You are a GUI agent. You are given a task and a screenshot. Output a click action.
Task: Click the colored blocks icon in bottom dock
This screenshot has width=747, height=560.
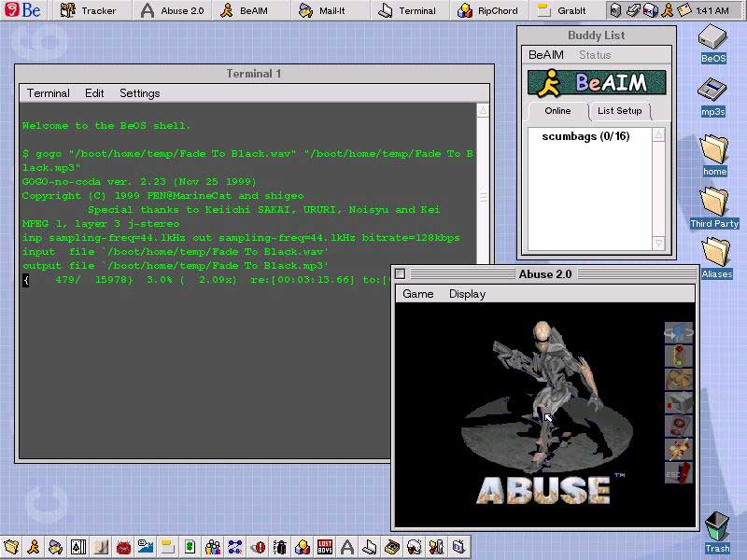(303, 547)
